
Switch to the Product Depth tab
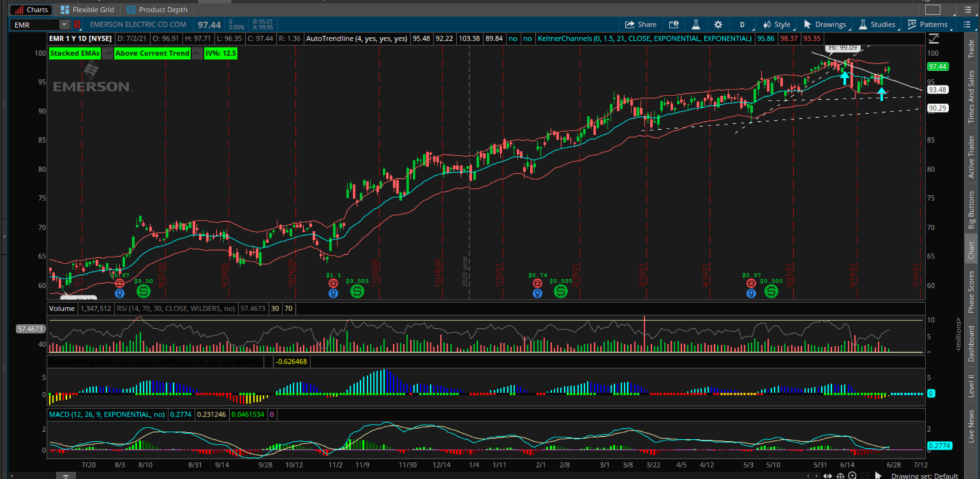[157, 9]
